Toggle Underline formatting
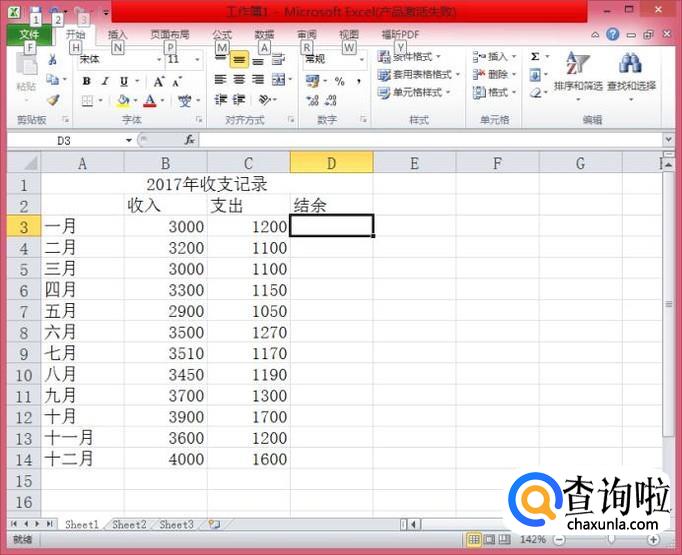Viewport: 682px width, 555px height. pos(124,81)
